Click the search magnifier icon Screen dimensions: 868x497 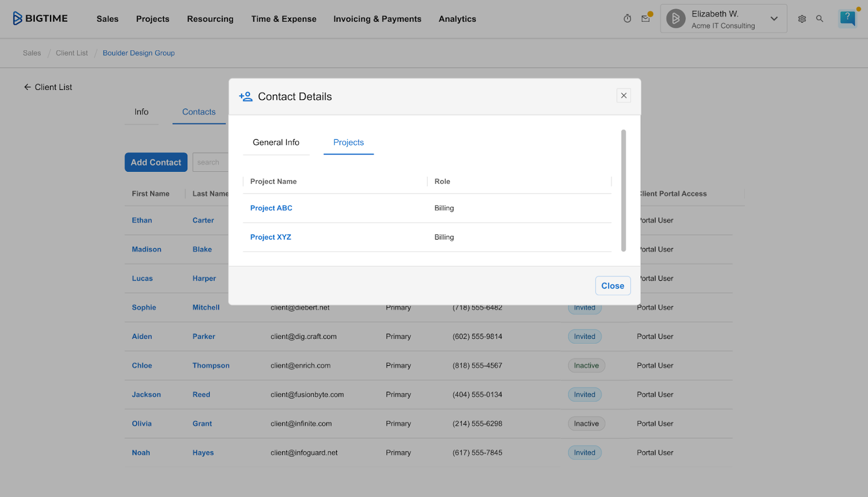click(x=820, y=18)
